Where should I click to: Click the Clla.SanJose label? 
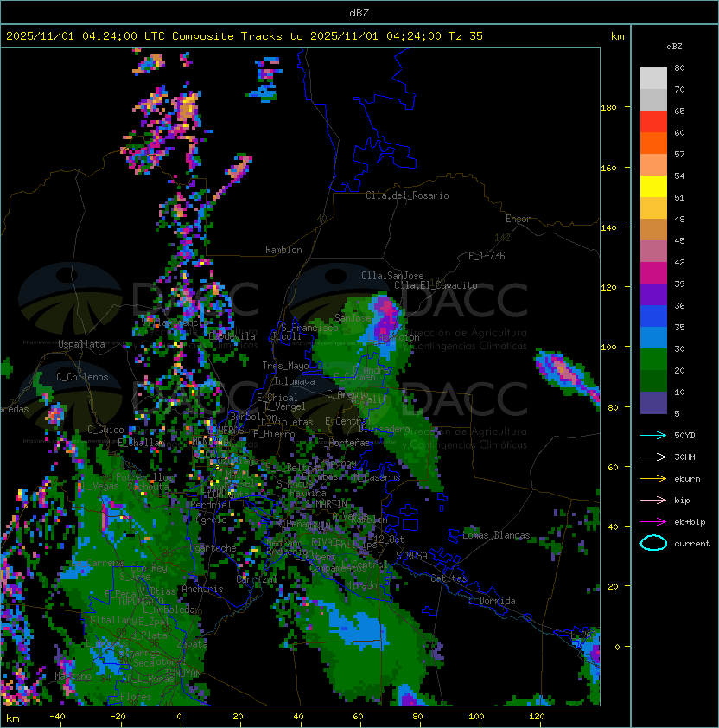click(392, 276)
